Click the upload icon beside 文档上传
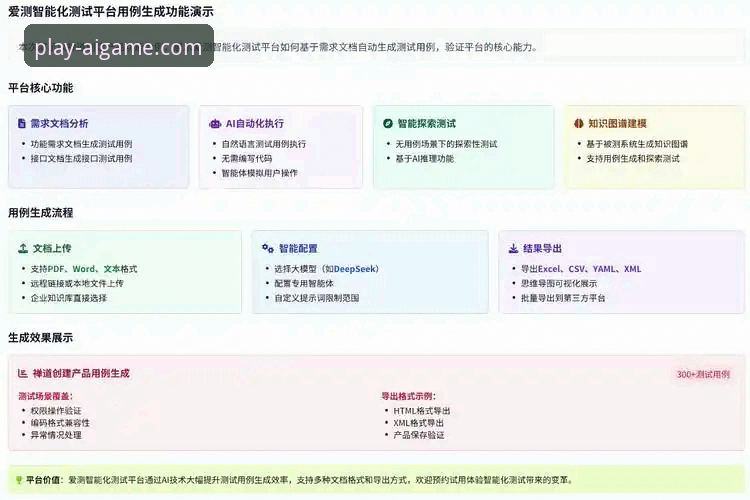This screenshot has height=500, width=750. [23, 248]
